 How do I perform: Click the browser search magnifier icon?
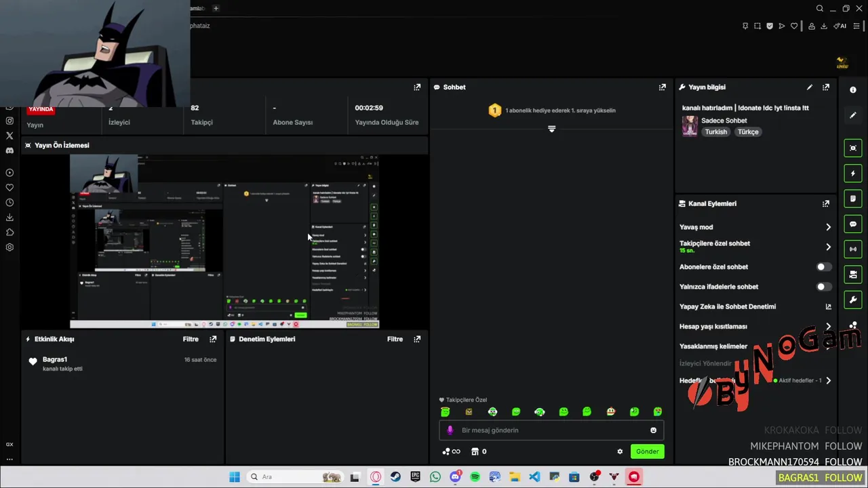(820, 8)
